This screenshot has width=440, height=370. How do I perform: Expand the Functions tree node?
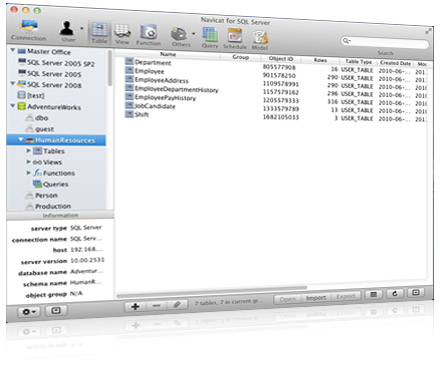[x=29, y=173]
